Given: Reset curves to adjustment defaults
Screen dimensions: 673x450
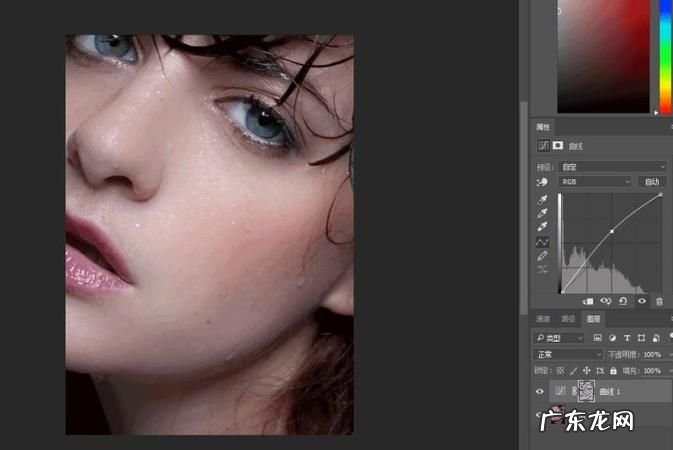Looking at the screenshot, I should 623,301.
